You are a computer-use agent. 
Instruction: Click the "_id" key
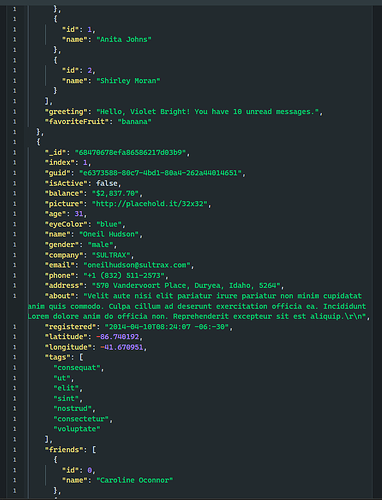(55, 152)
